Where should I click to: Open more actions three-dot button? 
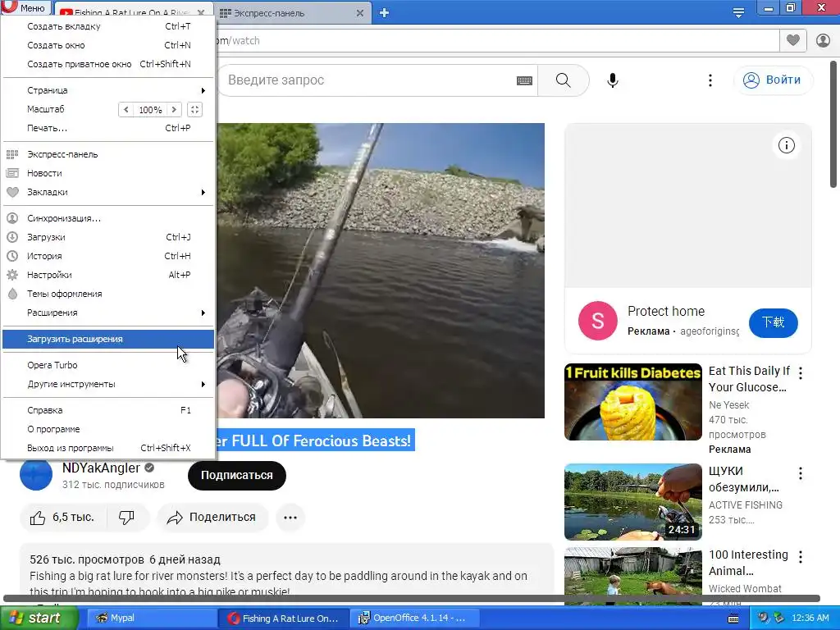click(x=290, y=518)
